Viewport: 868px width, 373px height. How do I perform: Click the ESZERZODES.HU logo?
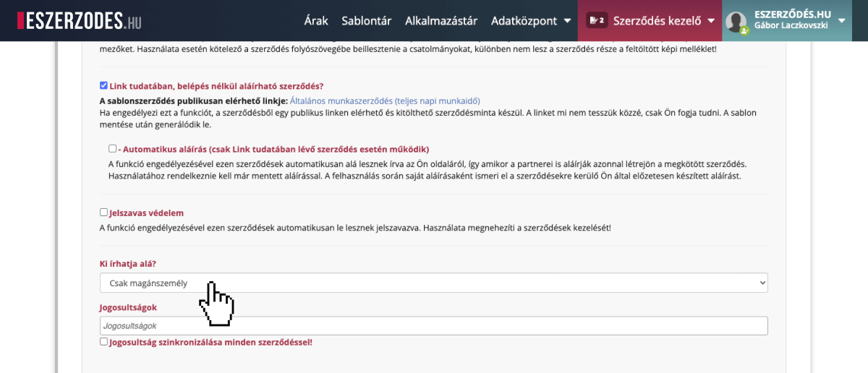(x=80, y=20)
